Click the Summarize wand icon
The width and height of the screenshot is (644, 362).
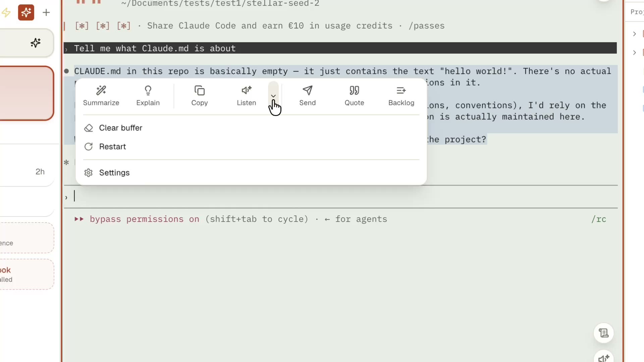[x=101, y=90]
